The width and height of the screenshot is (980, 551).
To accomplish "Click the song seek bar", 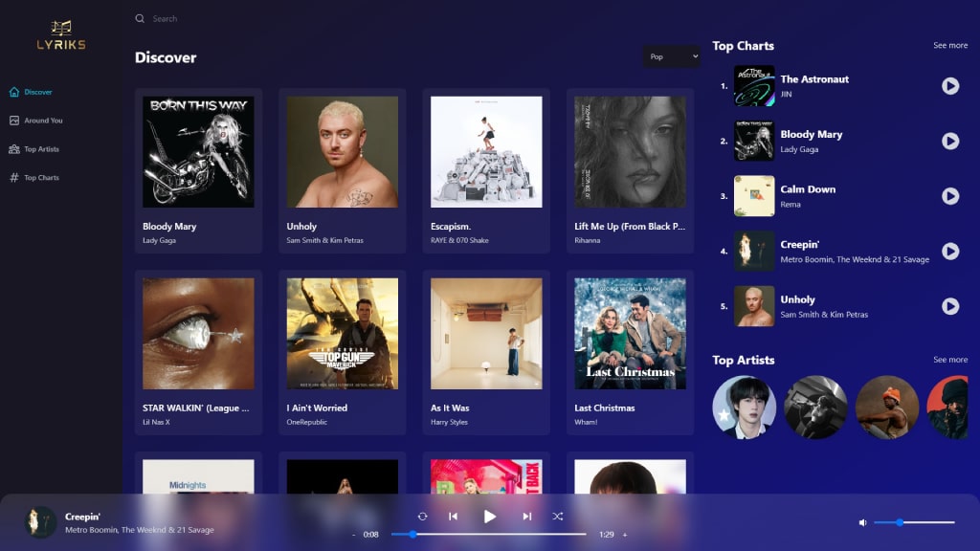I will click(489, 534).
